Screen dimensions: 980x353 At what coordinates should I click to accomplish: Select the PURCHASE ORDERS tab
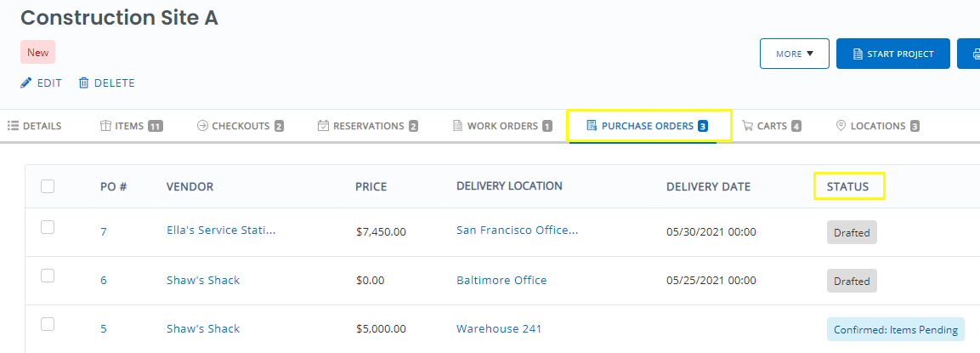[x=649, y=126]
